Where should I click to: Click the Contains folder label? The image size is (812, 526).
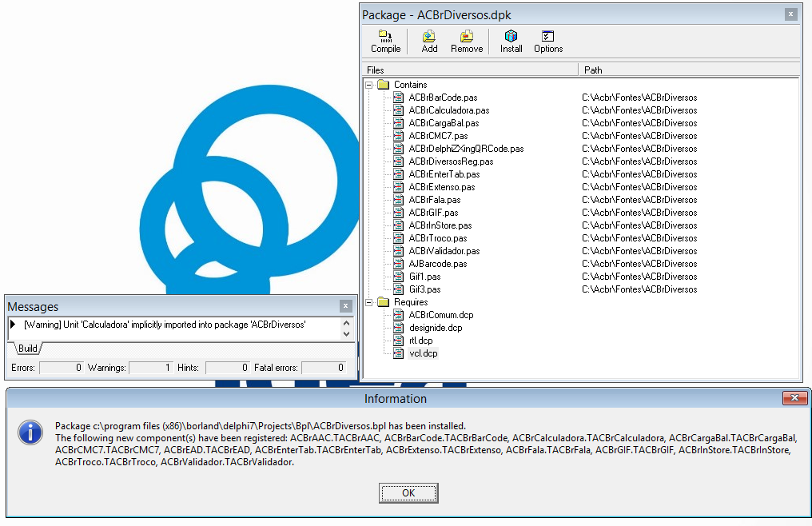pos(411,85)
